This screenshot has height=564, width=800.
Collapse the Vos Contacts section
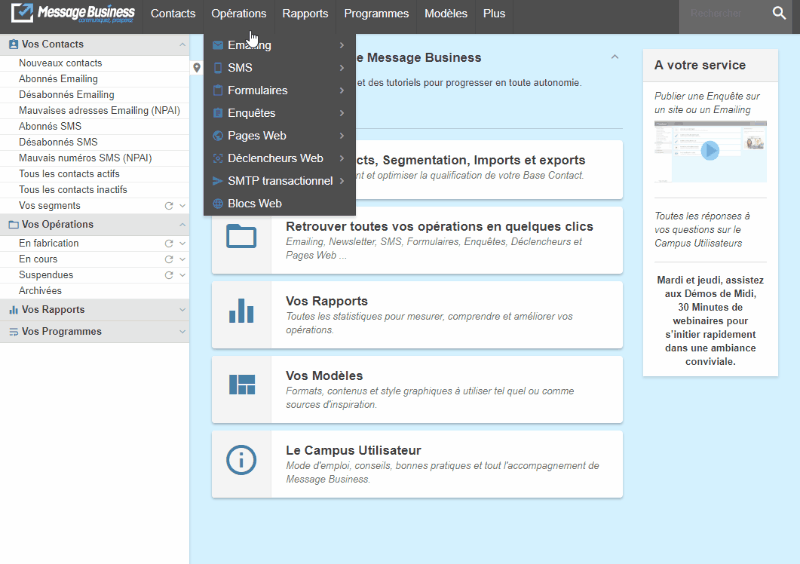click(182, 45)
